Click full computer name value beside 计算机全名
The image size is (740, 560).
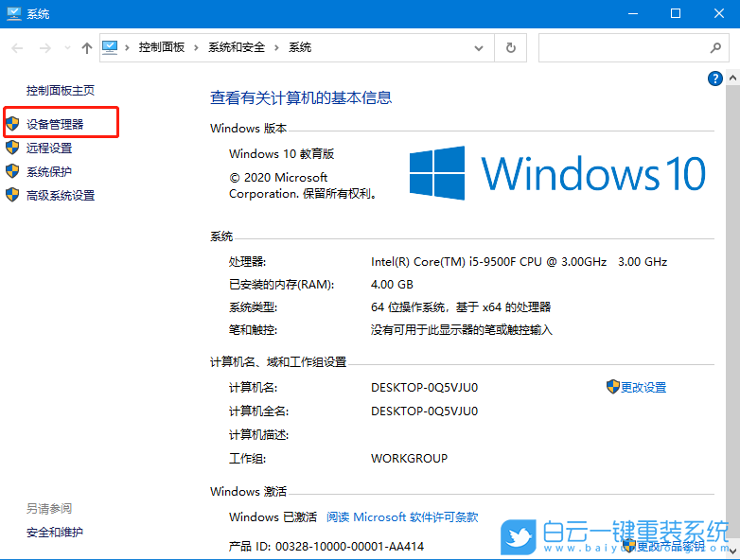click(424, 411)
